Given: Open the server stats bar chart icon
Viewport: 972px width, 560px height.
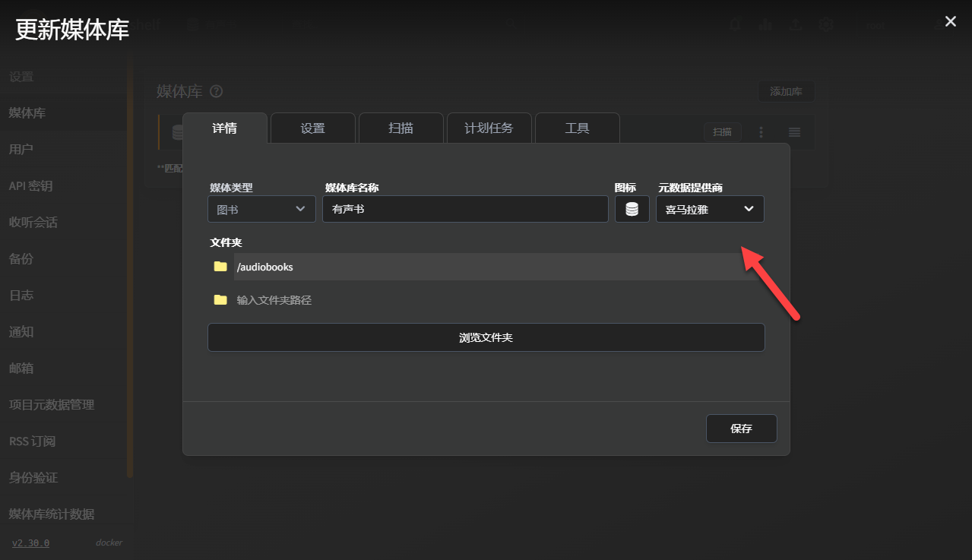Looking at the screenshot, I should click(x=765, y=25).
